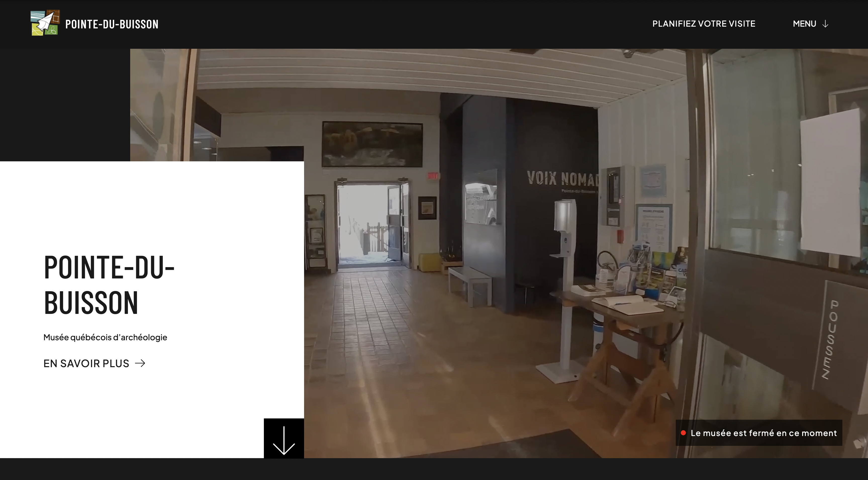This screenshot has height=480, width=868.
Task: Click the dark band below the hero
Action: click(434, 469)
